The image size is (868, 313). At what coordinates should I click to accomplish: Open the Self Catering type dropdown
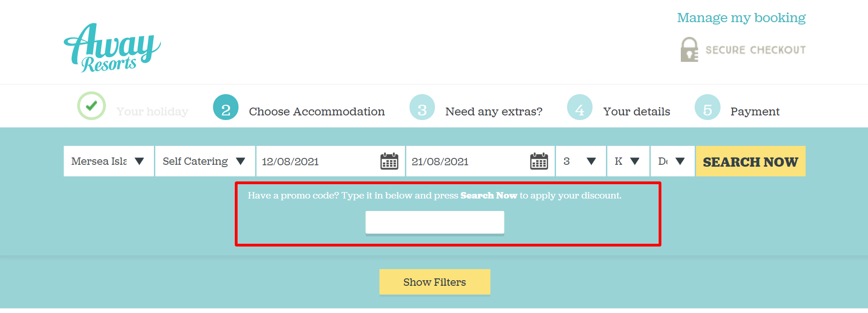[205, 161]
